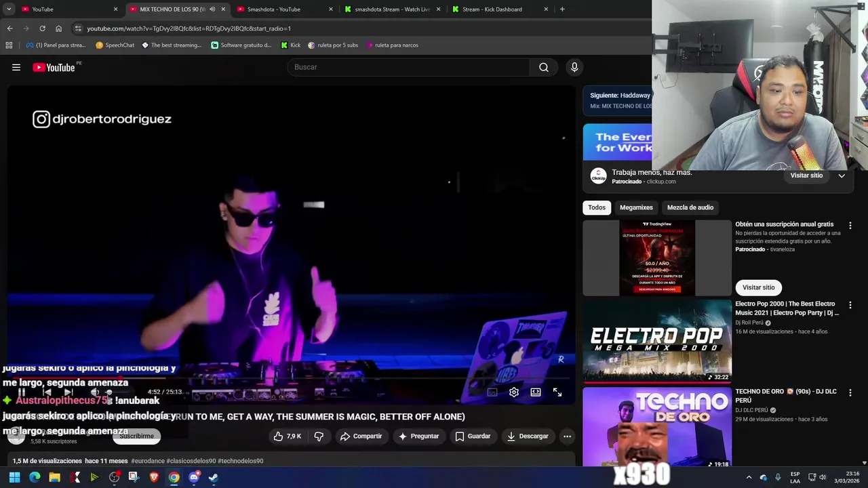
Task: Go to the YouTube home logo
Action: tap(54, 67)
